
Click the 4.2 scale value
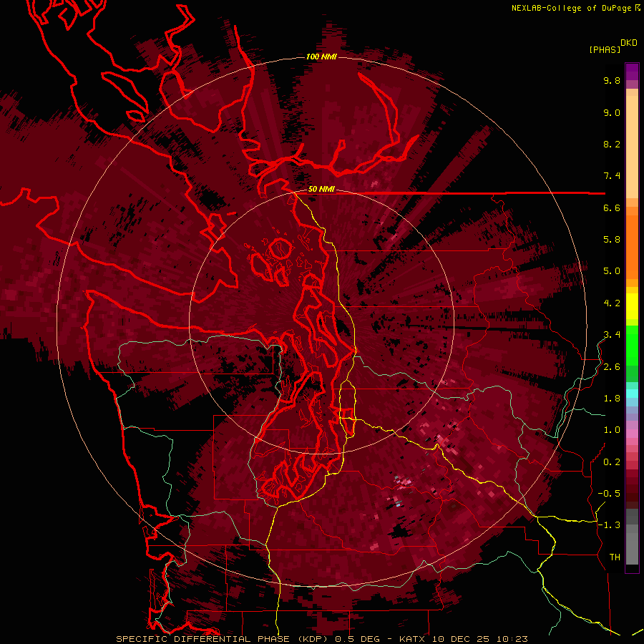(612, 303)
